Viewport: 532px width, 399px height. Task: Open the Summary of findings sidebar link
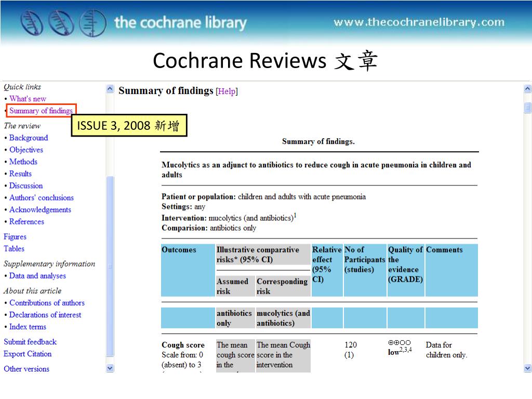coord(41,111)
